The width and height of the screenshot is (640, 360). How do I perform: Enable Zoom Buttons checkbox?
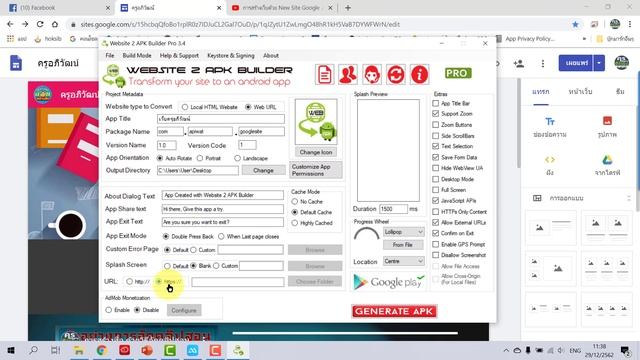coord(436,124)
